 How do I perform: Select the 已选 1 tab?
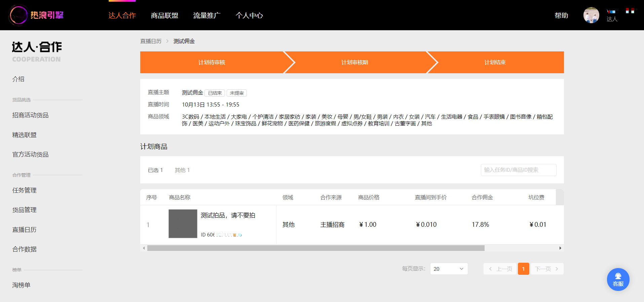pos(155,170)
